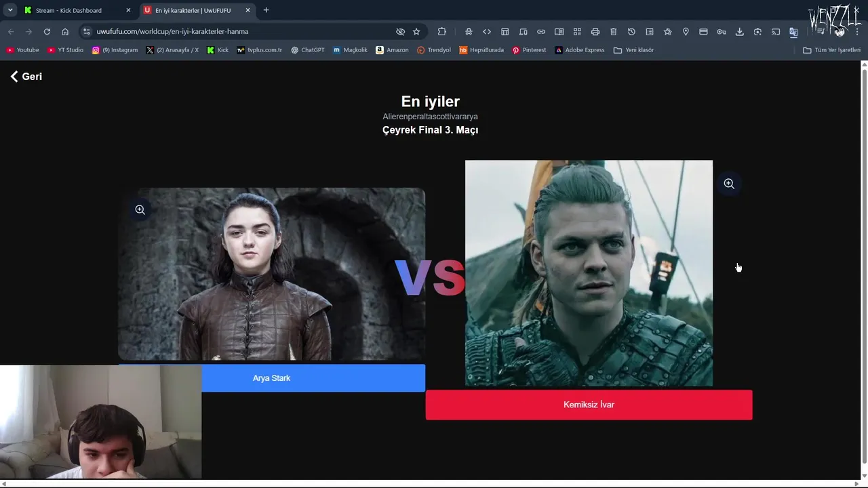Expand the Yeni klasör bookmark folder
The image size is (868, 488).
(x=633, y=50)
